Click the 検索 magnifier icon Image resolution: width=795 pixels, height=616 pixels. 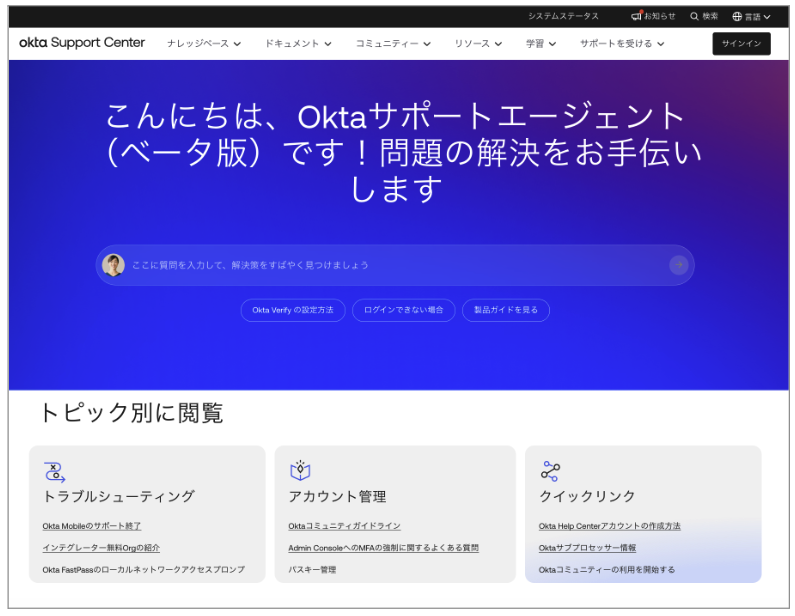[694, 16]
